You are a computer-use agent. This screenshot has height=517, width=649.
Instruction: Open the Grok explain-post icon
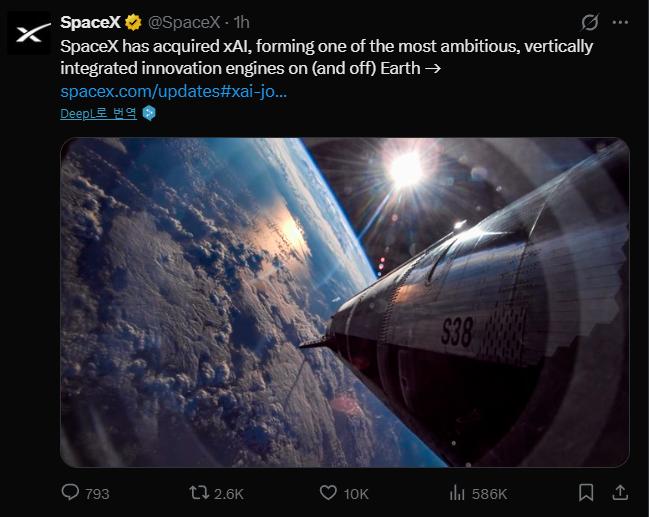[590, 23]
